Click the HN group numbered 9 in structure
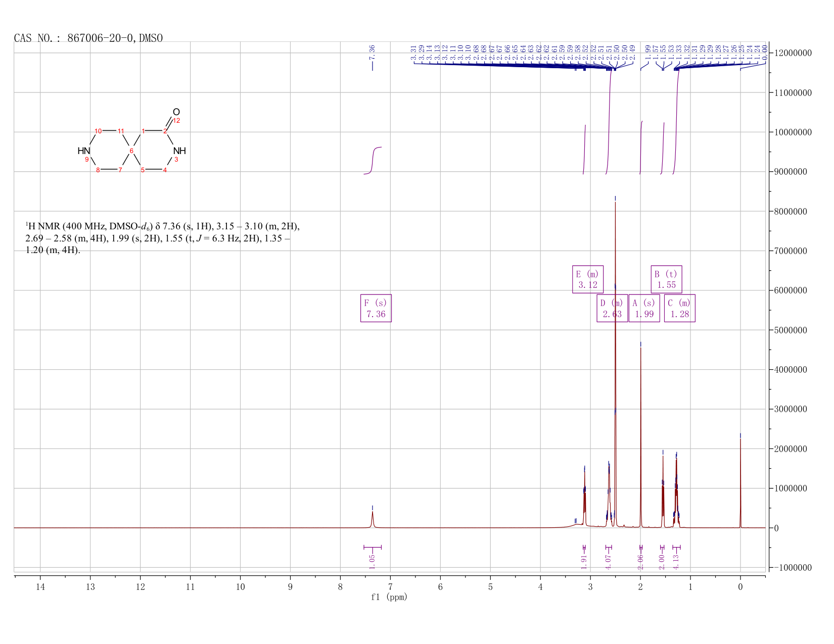This screenshot has height=644, width=834. [83, 151]
